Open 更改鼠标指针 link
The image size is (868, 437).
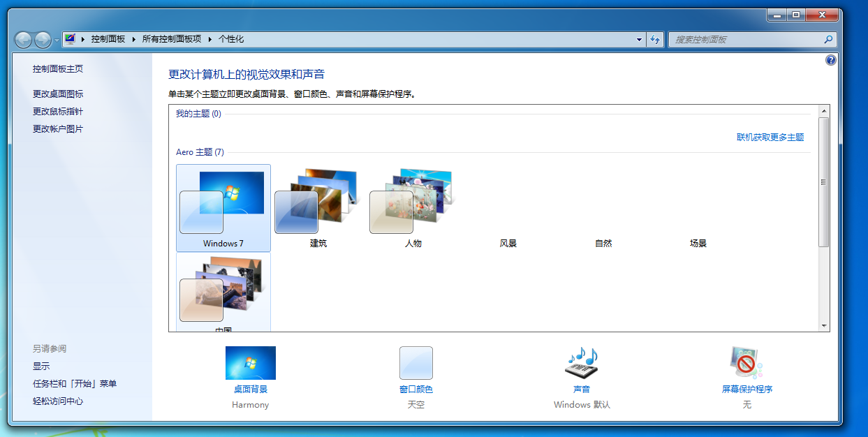pos(58,111)
